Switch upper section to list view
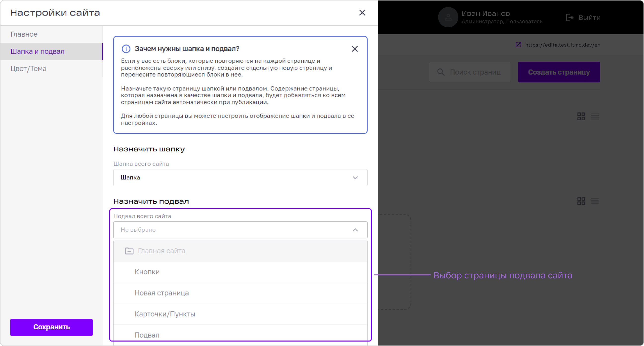This screenshot has height=346, width=644. tap(595, 116)
